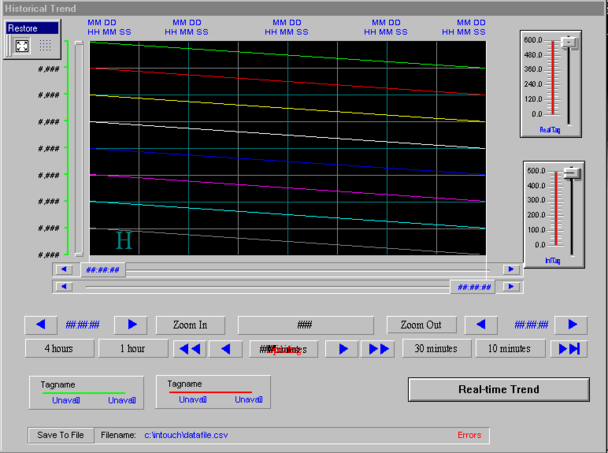Click the fast rewind double-left arrow
Image resolution: width=608 pixels, height=453 pixels.
click(189, 349)
